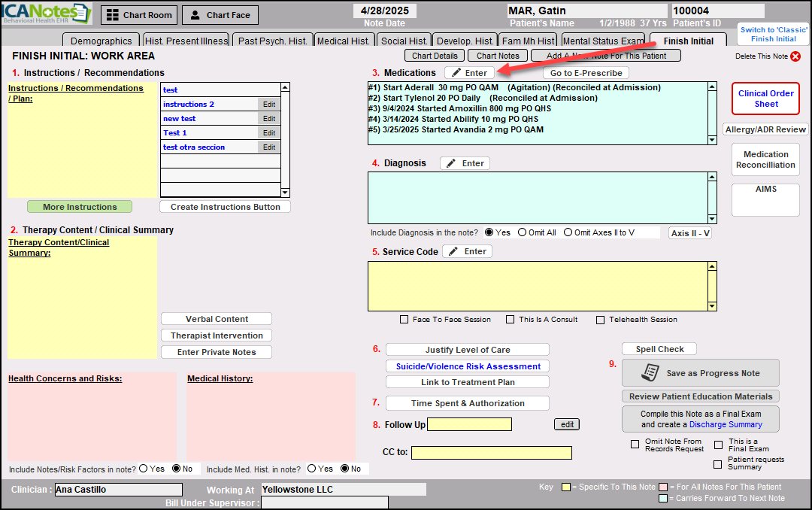Click pencil Enter button for Diagnosis
The width and height of the screenshot is (812, 510).
click(465, 163)
